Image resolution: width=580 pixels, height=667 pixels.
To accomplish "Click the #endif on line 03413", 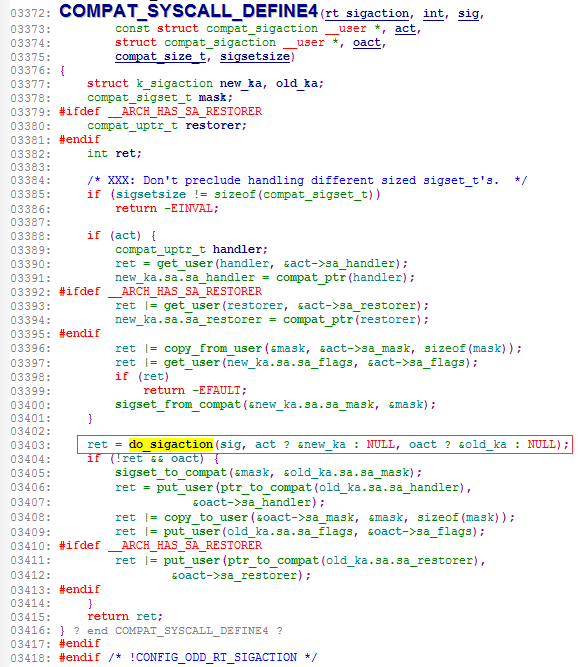I will (80, 589).
